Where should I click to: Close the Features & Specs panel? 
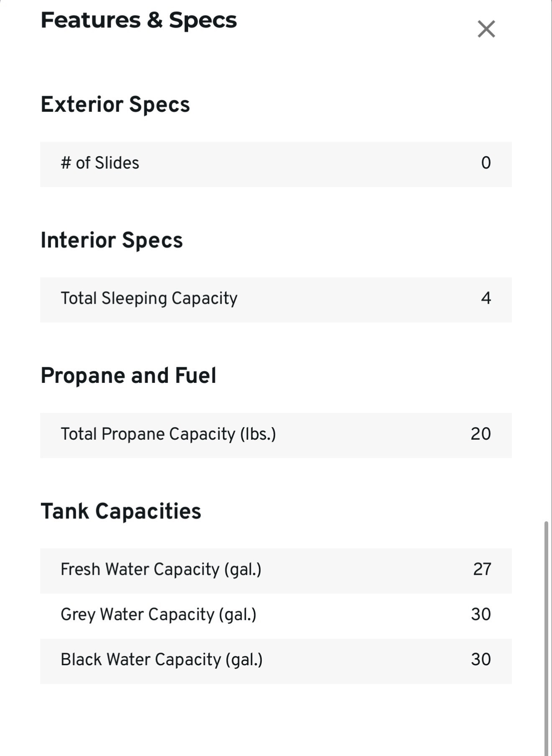486,29
